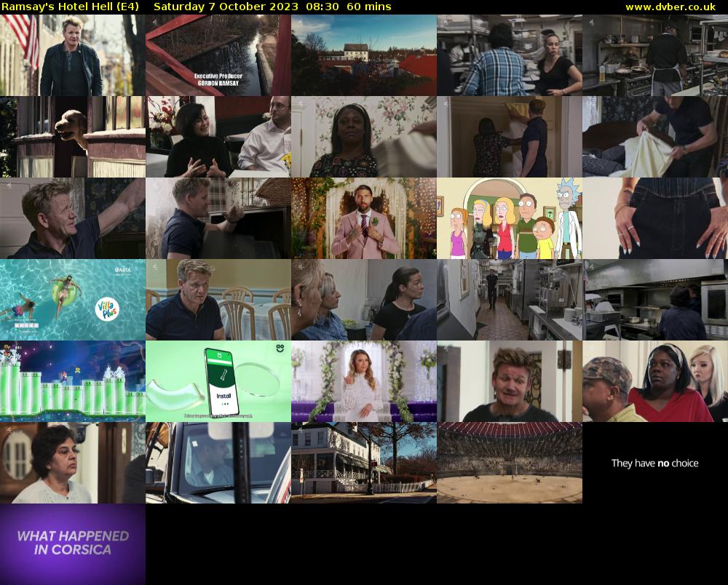
Task: Select the green pipes video game thumbnail
Action: [x=72, y=381]
